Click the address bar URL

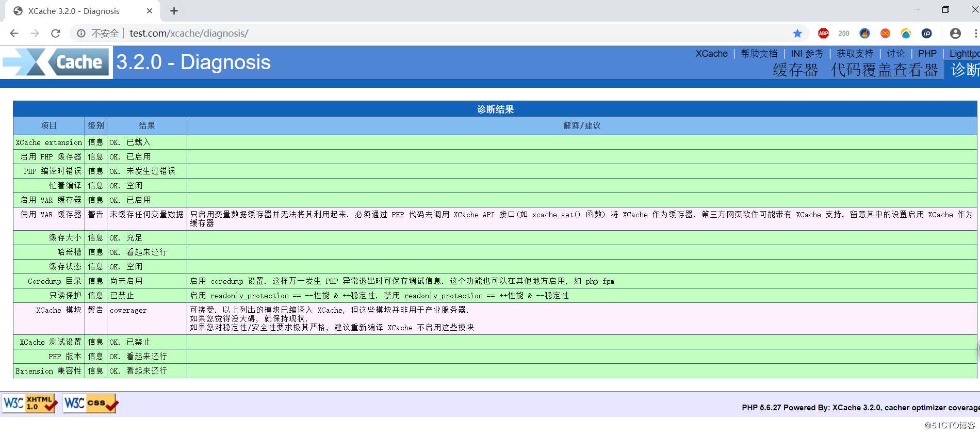click(189, 34)
